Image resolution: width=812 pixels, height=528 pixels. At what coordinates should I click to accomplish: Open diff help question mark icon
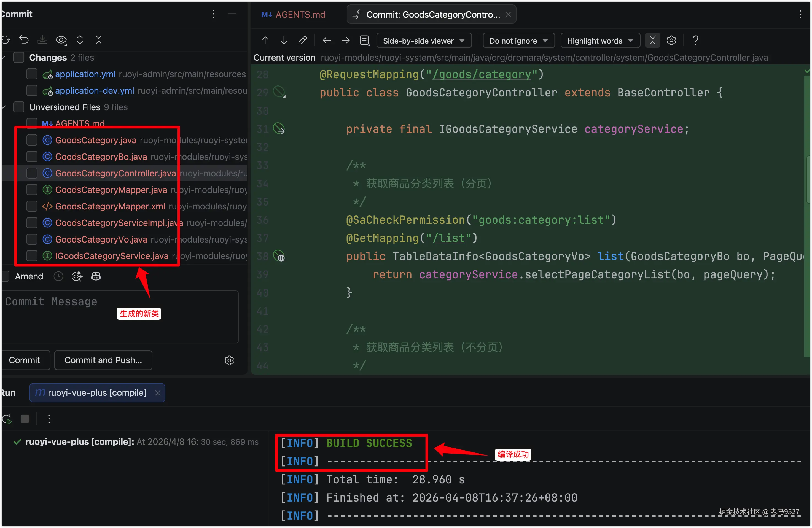(x=695, y=41)
